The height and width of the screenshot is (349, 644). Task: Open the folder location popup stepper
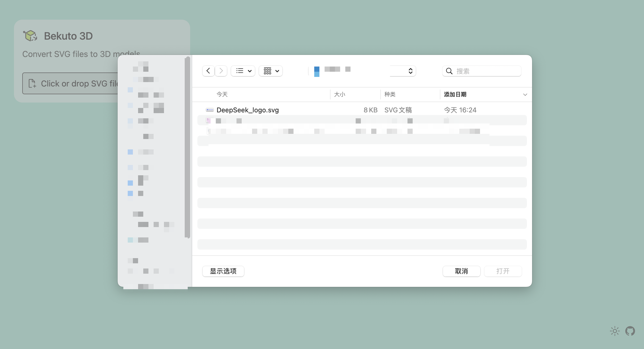tap(410, 71)
